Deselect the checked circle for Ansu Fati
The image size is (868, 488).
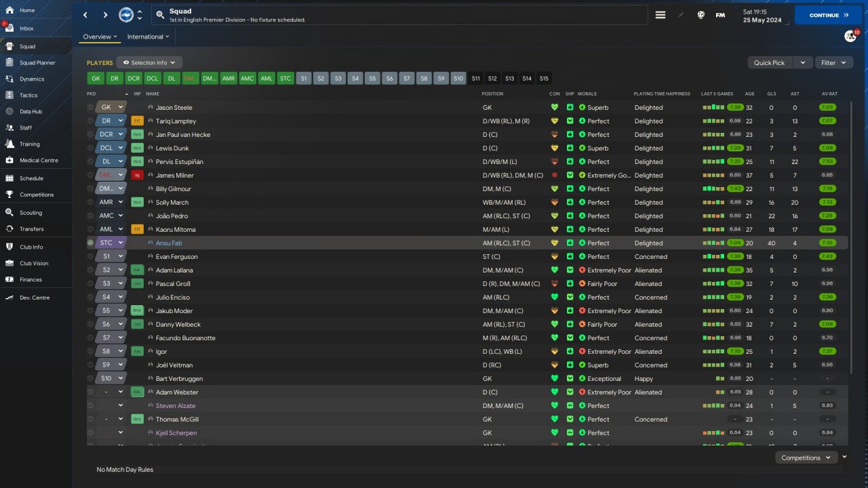click(91, 243)
